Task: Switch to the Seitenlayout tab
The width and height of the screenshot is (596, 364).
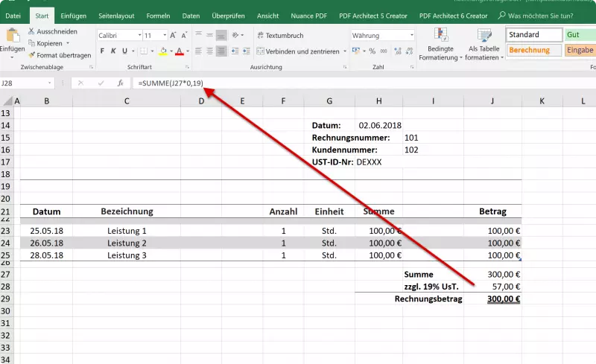Action: tap(116, 16)
